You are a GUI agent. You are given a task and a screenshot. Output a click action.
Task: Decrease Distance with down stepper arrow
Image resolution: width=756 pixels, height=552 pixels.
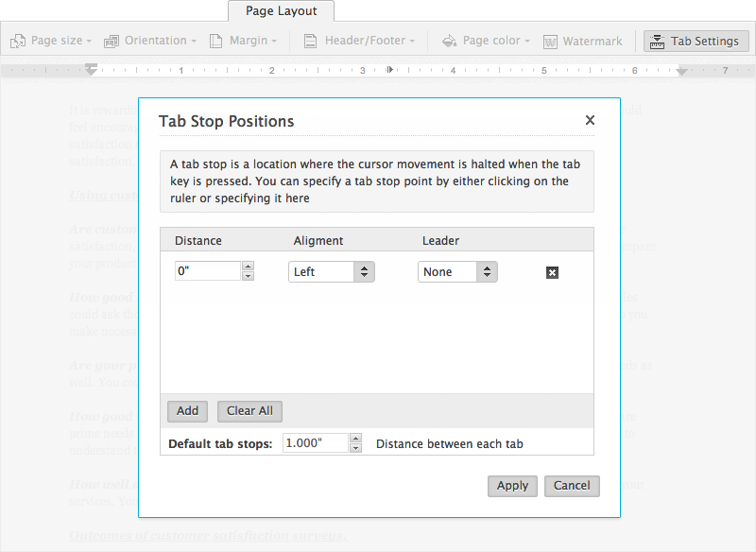(248, 276)
